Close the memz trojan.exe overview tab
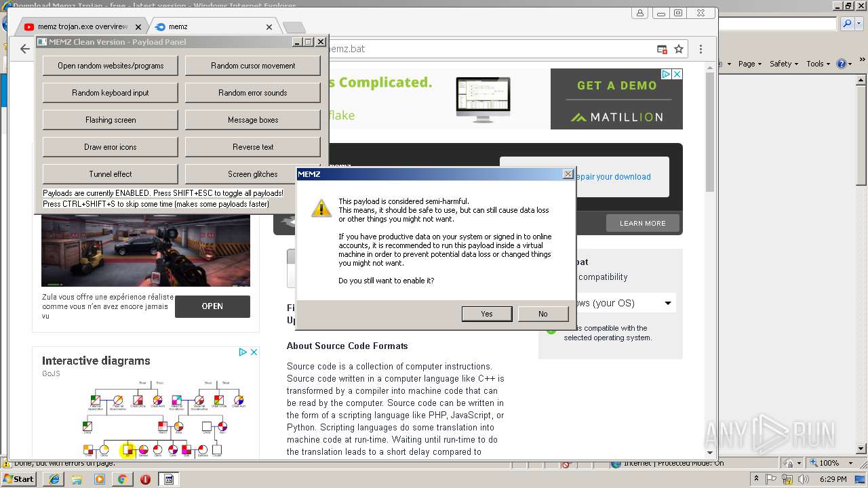Screen dimensions: 868x488 pos(138,27)
